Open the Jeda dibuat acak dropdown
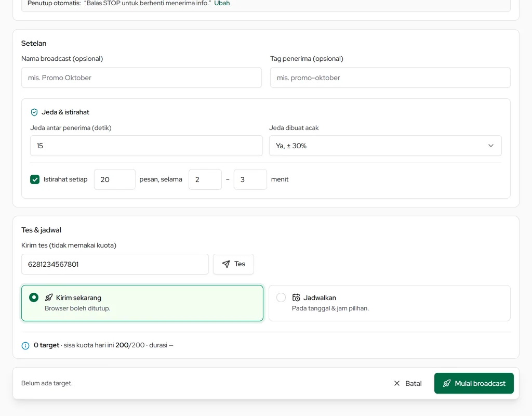Viewport: 532px width, 416px height. pyautogui.click(x=385, y=146)
